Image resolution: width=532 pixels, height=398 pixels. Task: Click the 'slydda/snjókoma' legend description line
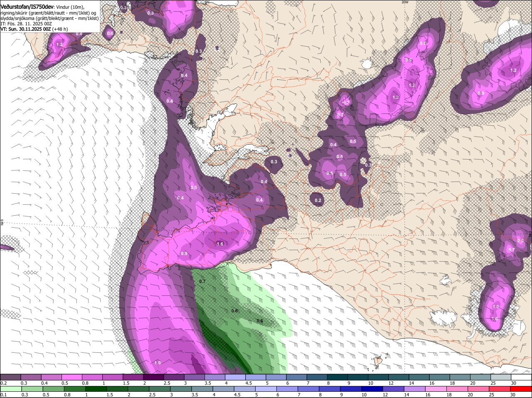pos(49,18)
